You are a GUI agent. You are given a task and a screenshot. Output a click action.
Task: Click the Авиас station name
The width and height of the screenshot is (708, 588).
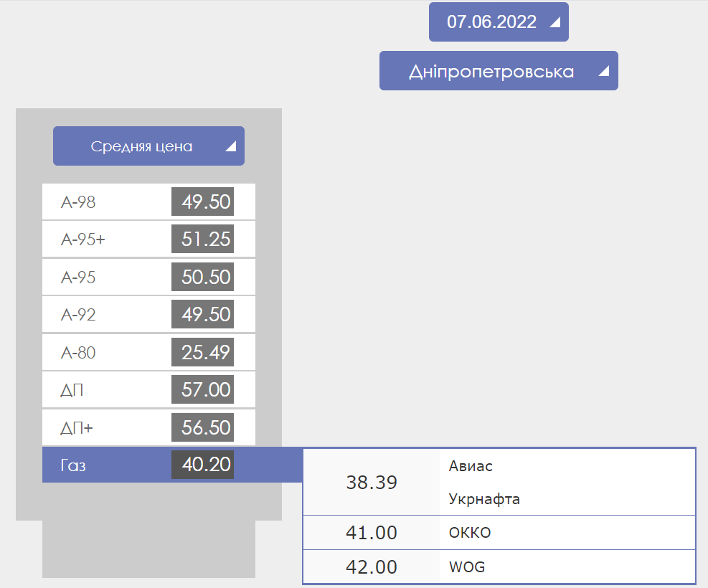pyautogui.click(x=471, y=466)
